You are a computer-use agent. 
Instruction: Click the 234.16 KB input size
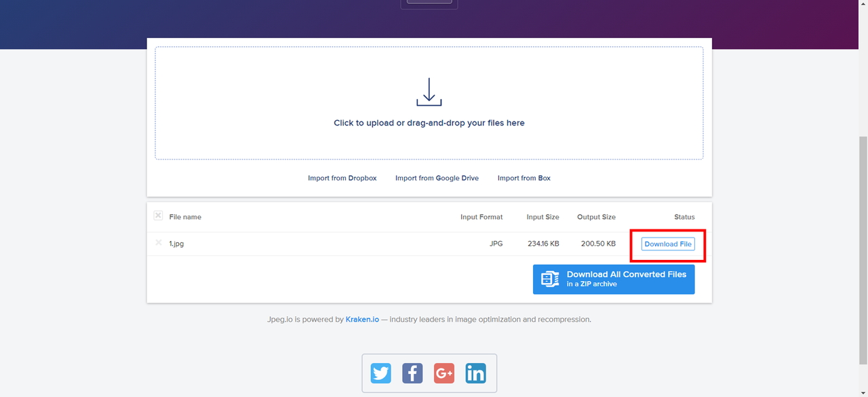[x=543, y=244]
